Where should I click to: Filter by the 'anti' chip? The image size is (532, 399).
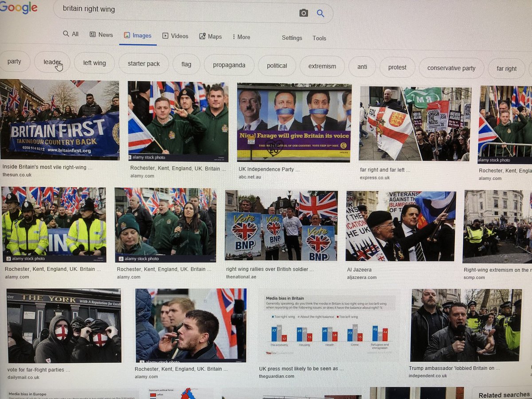[x=362, y=67]
